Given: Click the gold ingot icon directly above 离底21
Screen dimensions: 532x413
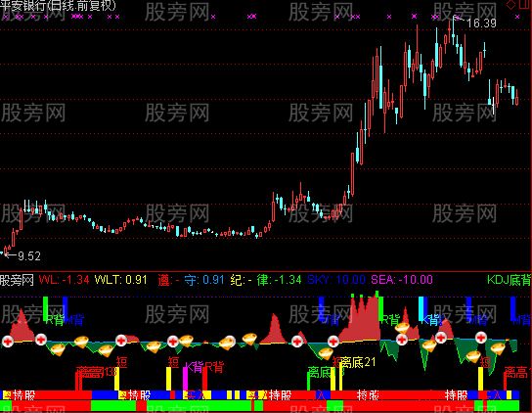Looking at the screenshot, I should point(326,353).
